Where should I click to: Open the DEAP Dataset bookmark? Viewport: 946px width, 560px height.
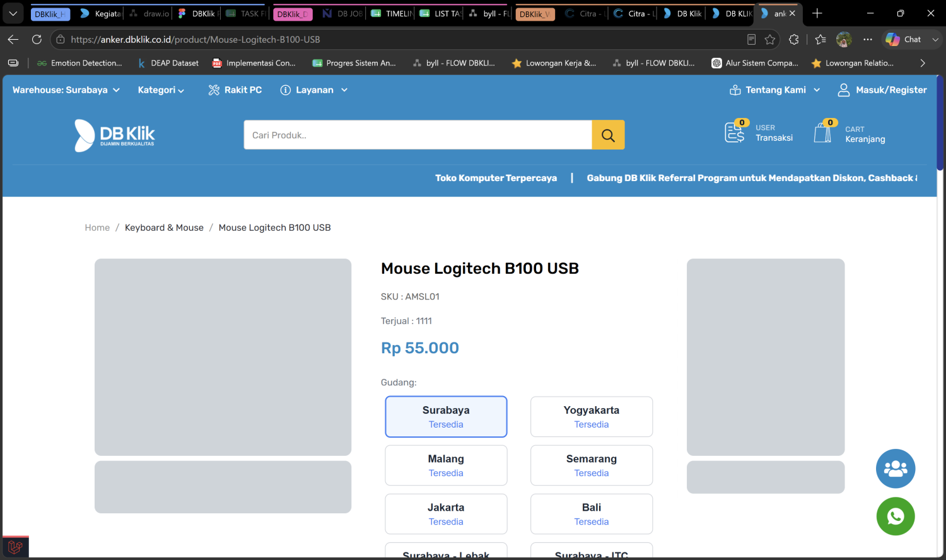[168, 63]
